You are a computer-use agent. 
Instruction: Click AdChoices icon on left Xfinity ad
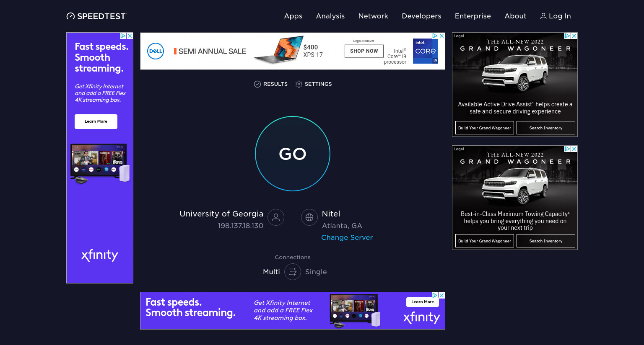[123, 36]
